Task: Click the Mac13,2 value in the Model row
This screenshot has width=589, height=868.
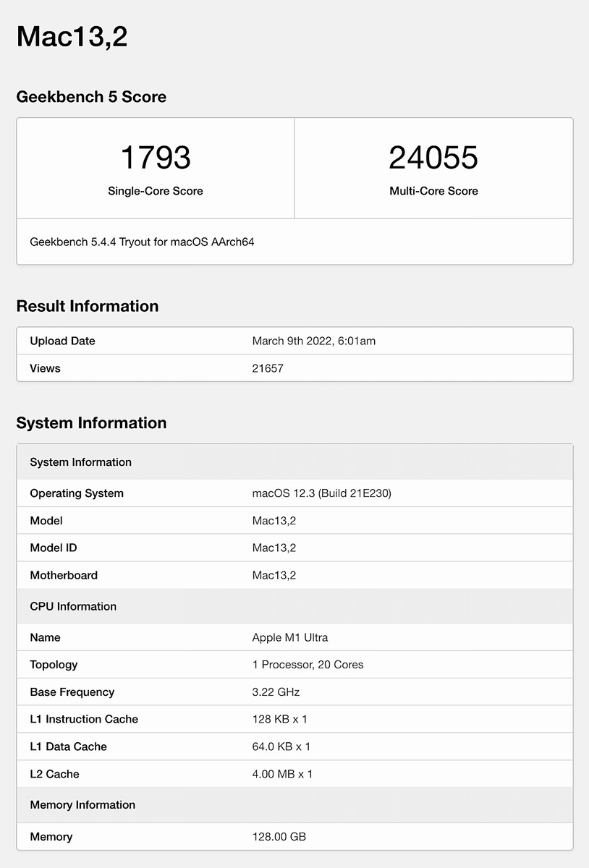Action: point(274,521)
